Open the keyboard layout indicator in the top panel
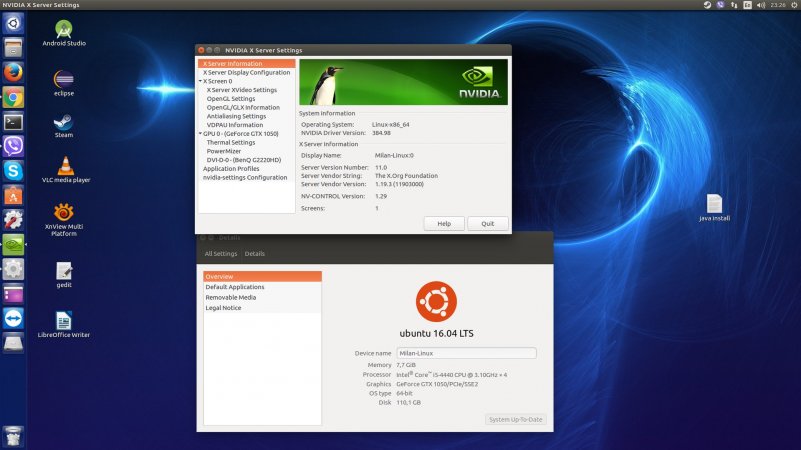 pyautogui.click(x=747, y=5)
